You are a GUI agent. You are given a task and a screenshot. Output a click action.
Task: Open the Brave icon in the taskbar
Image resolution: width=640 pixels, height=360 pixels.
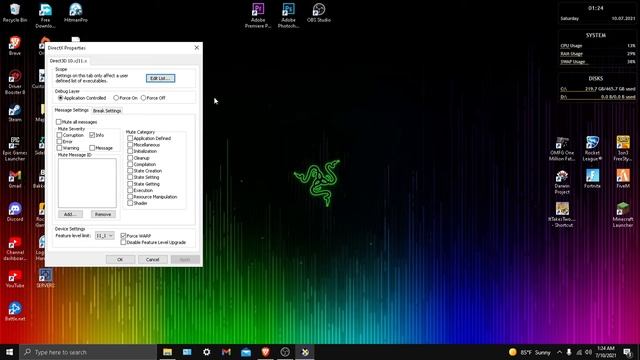(265, 352)
